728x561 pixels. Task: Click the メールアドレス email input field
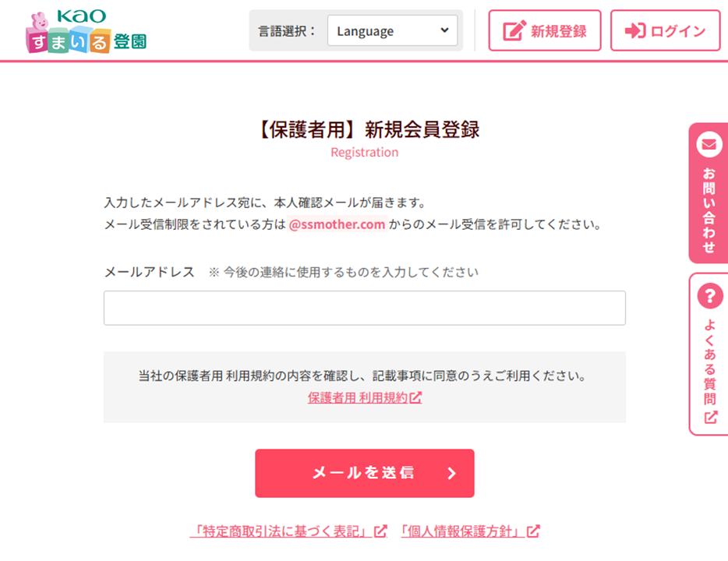point(364,308)
